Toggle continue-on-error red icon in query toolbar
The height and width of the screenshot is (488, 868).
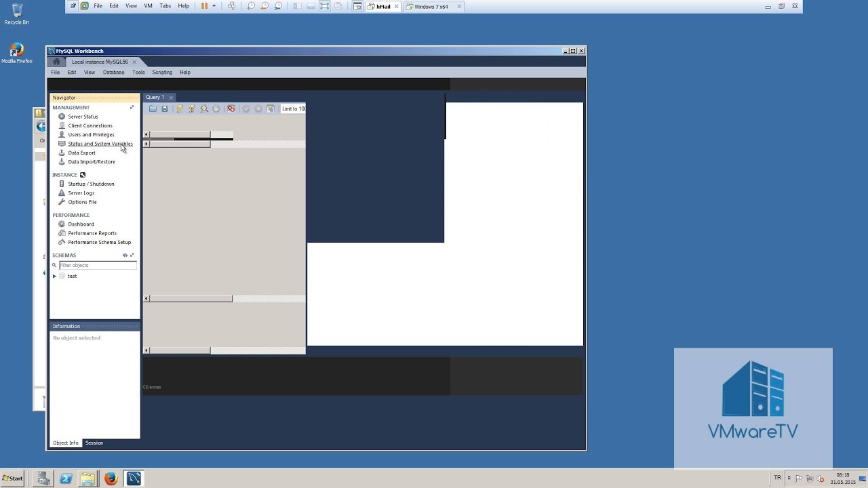click(231, 108)
